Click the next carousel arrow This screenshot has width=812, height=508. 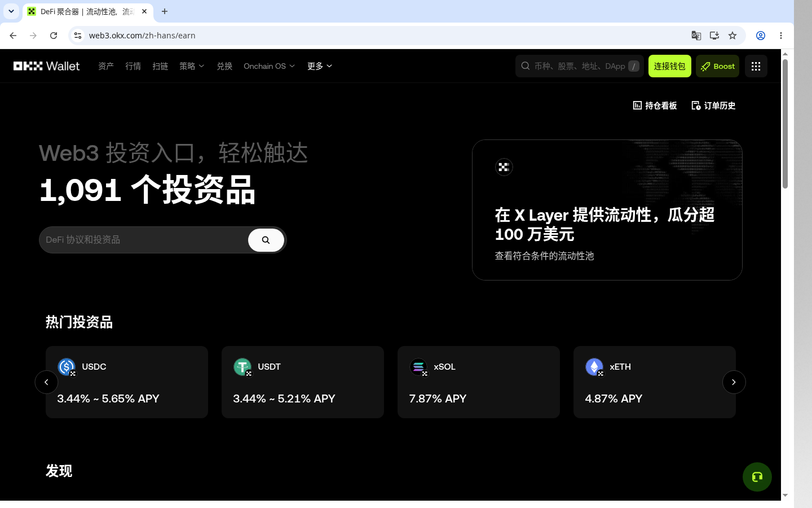pos(734,382)
